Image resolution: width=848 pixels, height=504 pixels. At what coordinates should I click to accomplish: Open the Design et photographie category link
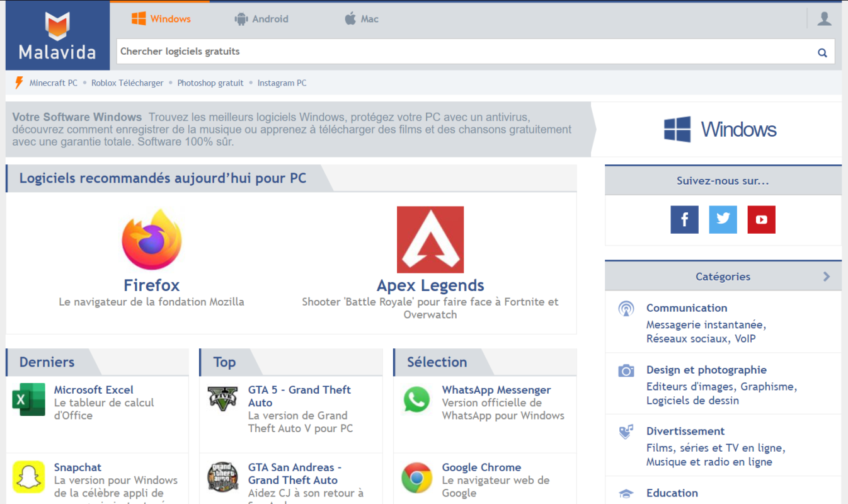pos(707,370)
